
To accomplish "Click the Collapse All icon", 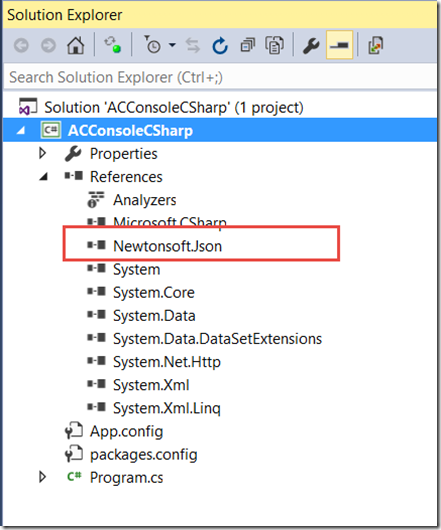I will pos(247,45).
